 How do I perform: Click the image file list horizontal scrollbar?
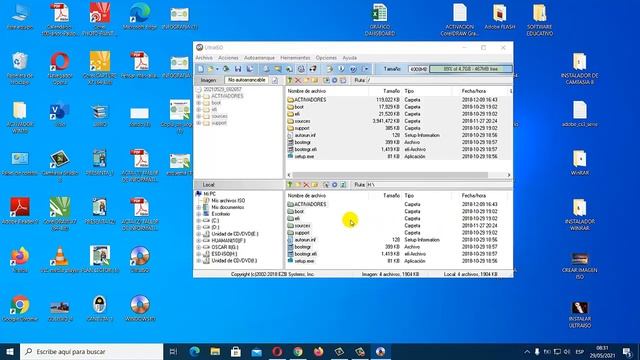[390, 175]
